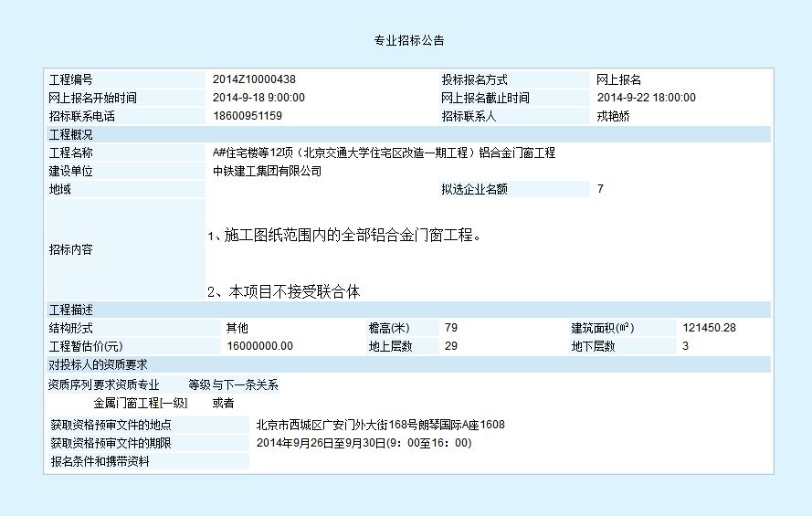Click the estimated price 16000000.00
The height and width of the screenshot is (516, 812).
(x=259, y=346)
